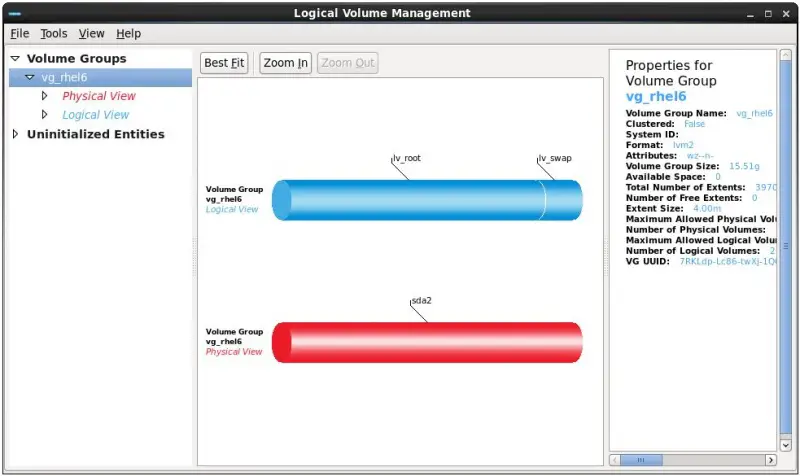This screenshot has height=476, width=800.
Task: Open the Help menu
Action: pyautogui.click(x=128, y=33)
